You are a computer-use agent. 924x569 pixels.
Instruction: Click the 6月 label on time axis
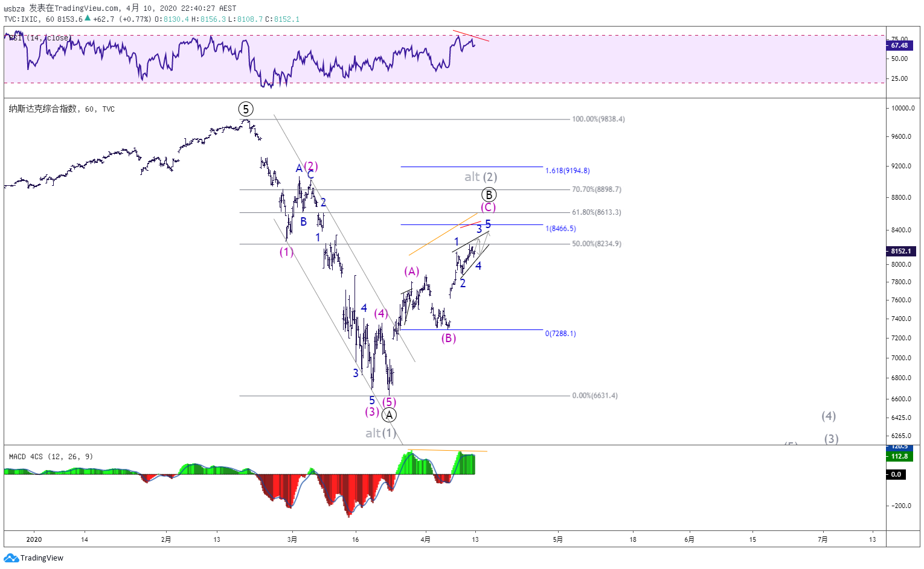690,539
